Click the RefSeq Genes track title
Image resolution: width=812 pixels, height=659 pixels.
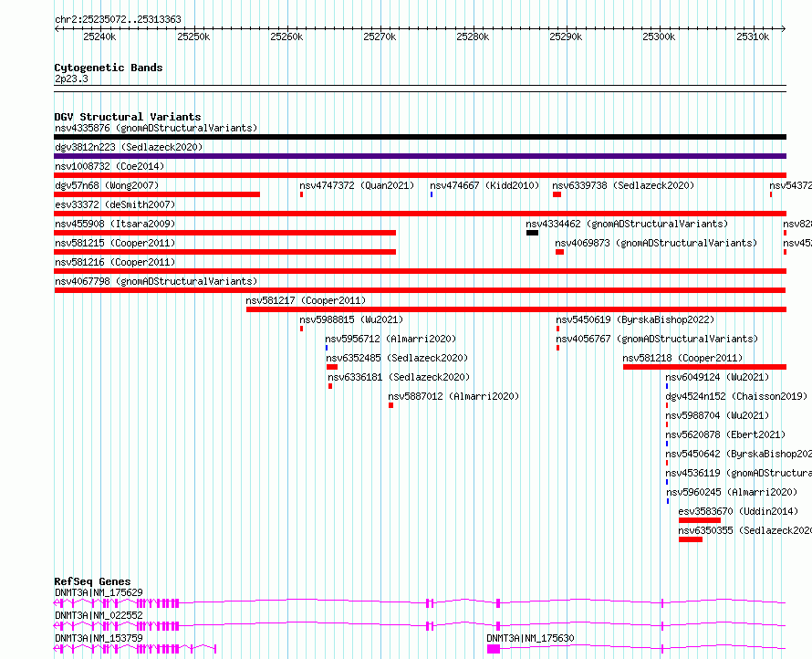[92, 581]
